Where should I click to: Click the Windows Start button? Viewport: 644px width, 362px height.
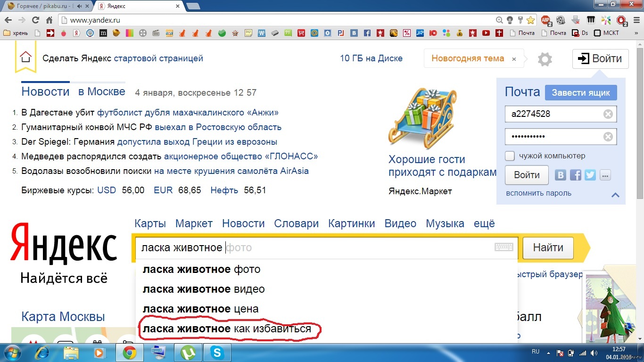click(x=13, y=352)
